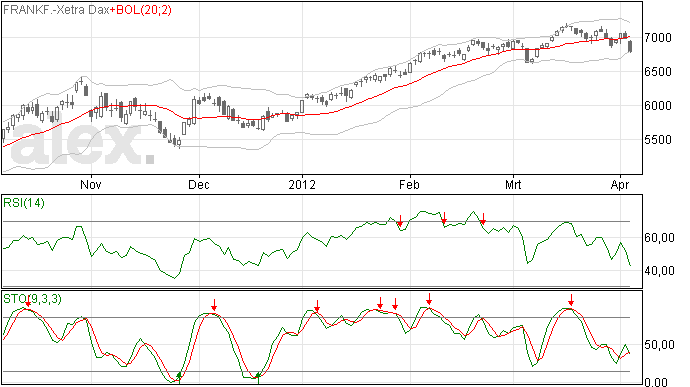690x387 pixels.
Task: Click the Feb label on time axis
Action: click(x=409, y=185)
